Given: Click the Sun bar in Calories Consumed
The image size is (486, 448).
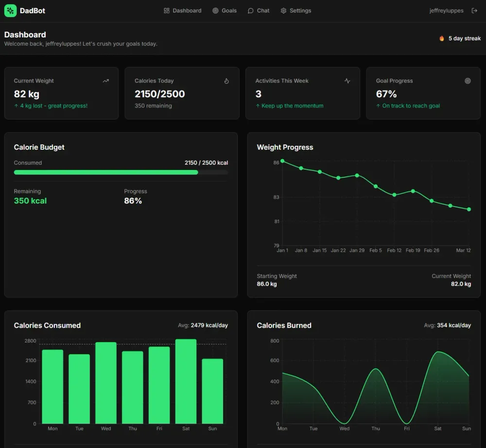Looking at the screenshot, I should (213, 391).
